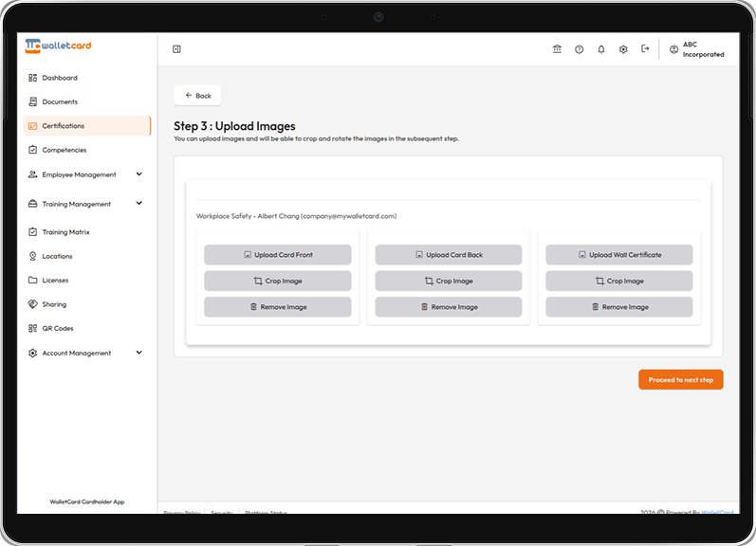The height and width of the screenshot is (546, 756).
Task: Click Upload Card Front button
Action: (278, 254)
